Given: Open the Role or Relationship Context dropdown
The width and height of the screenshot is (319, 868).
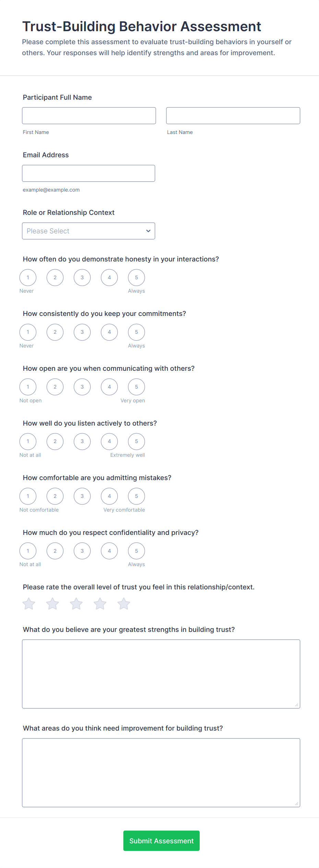Looking at the screenshot, I should tap(88, 231).
